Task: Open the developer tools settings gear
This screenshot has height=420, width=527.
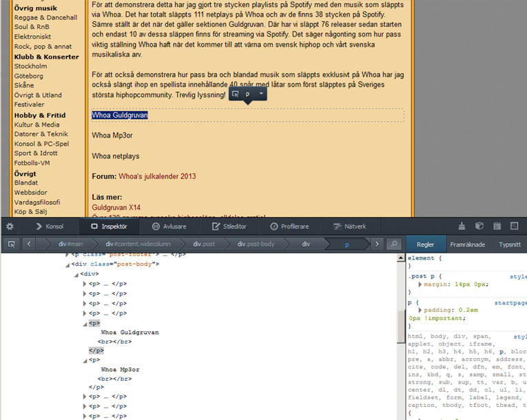Action: click(x=10, y=226)
